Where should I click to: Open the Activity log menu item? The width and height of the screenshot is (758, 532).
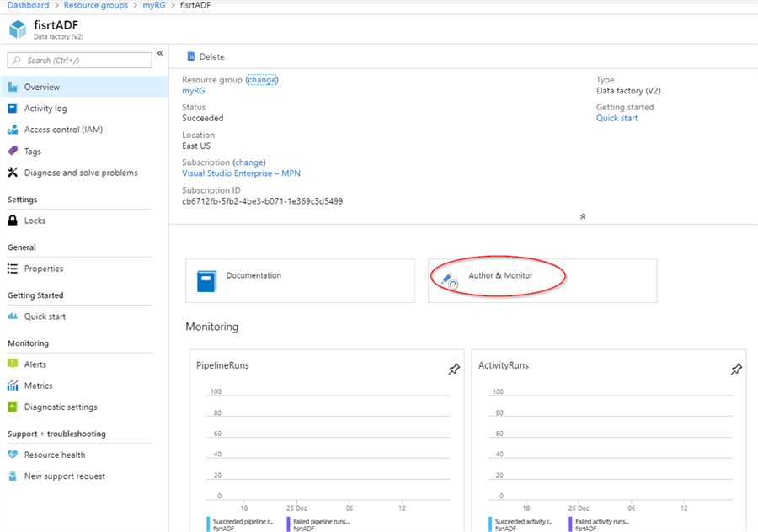tap(84, 109)
